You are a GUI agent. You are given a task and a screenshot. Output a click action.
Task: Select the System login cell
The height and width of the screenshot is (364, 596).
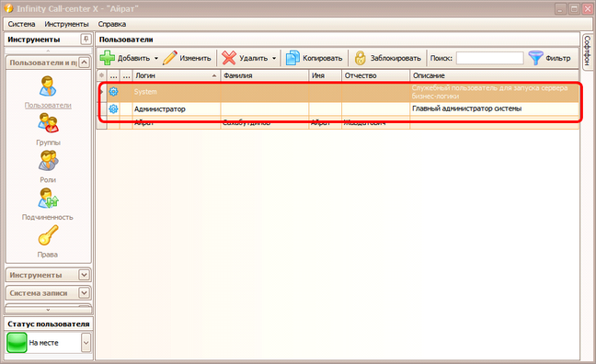point(177,92)
